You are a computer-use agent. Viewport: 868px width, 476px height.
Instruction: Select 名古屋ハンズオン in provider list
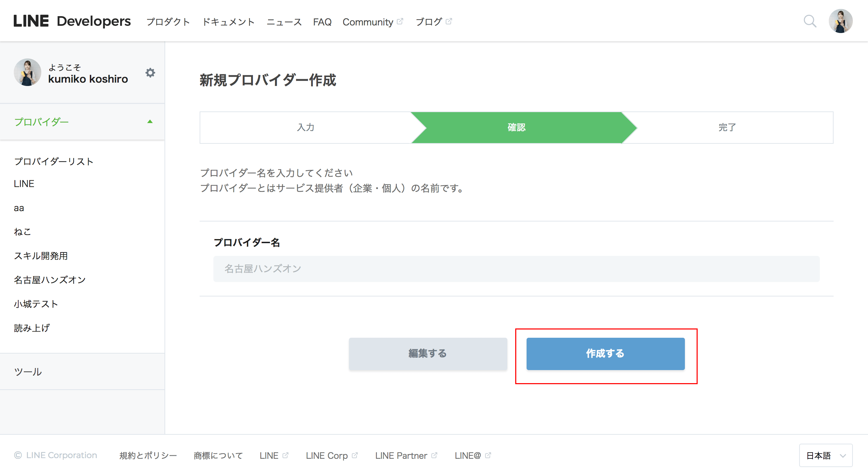[50, 280]
